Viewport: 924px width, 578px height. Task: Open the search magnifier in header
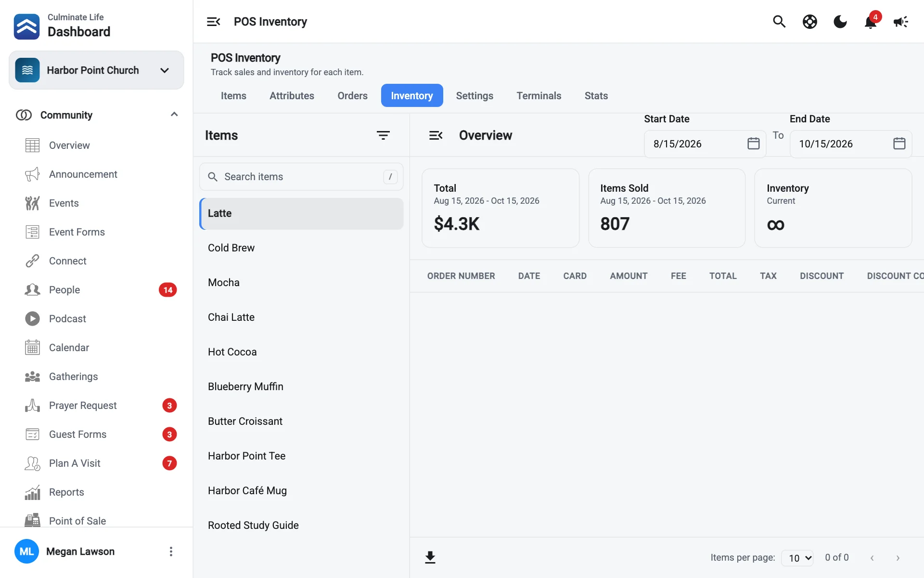click(x=779, y=22)
